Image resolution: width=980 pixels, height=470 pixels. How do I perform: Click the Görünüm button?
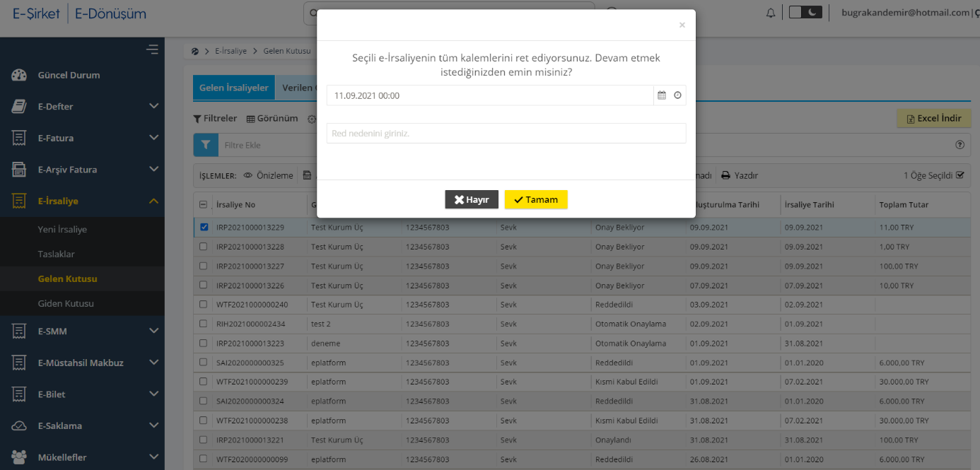tap(272, 118)
